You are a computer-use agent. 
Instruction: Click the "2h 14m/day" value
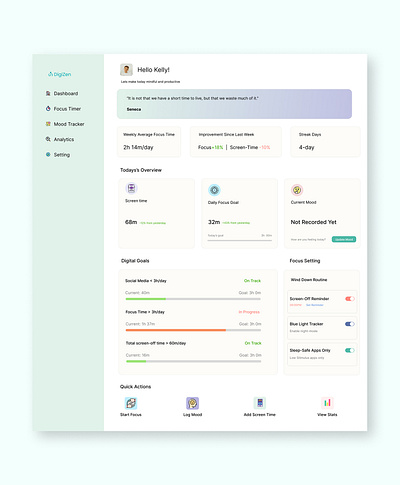click(138, 147)
